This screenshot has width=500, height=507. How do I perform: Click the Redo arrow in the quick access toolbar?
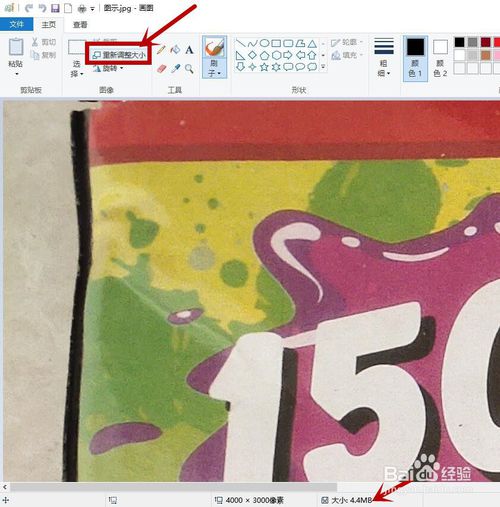pyautogui.click(x=42, y=8)
